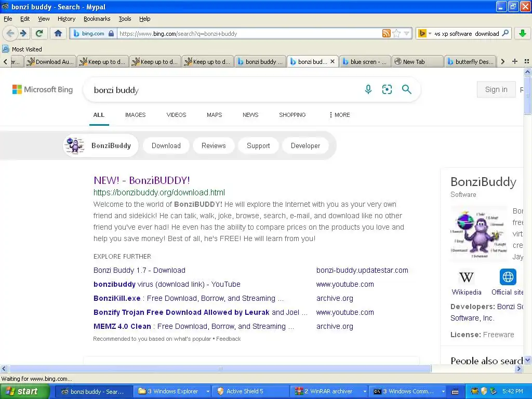Show all tabs list grid icon
This screenshot has height=399, width=532.
click(527, 61)
